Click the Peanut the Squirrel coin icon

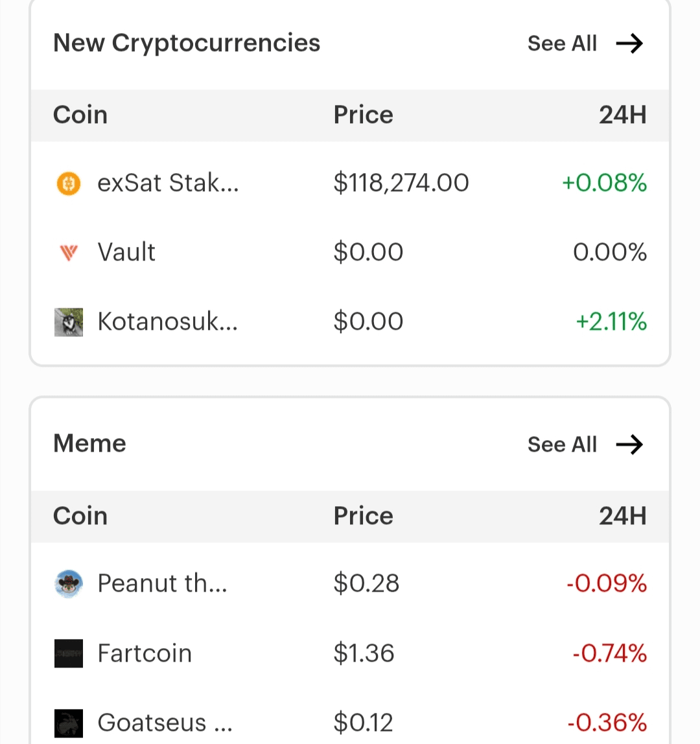68,584
